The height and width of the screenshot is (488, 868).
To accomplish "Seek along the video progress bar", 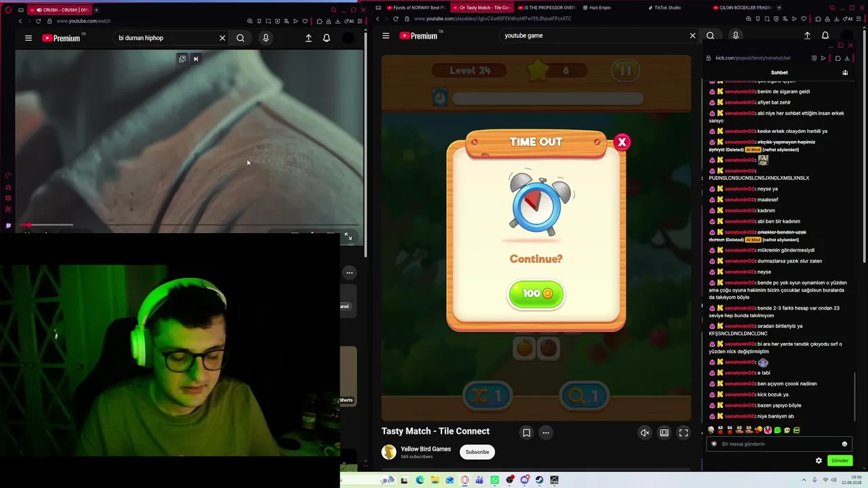I will [189, 224].
